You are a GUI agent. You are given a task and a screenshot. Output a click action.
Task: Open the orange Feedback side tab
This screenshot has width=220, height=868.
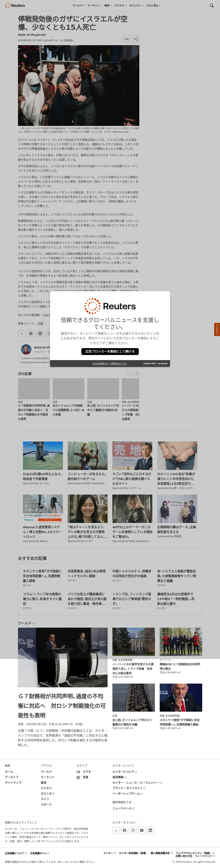[x=217, y=329]
